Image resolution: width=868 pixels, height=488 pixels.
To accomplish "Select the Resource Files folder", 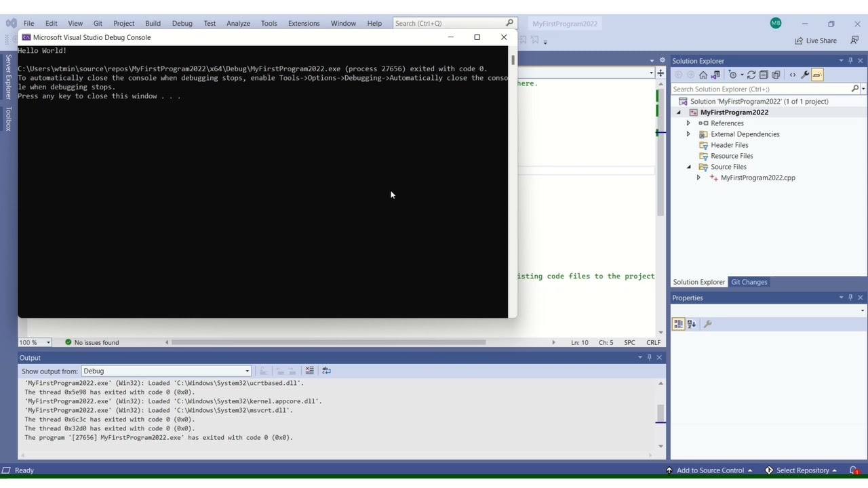I will [732, 156].
